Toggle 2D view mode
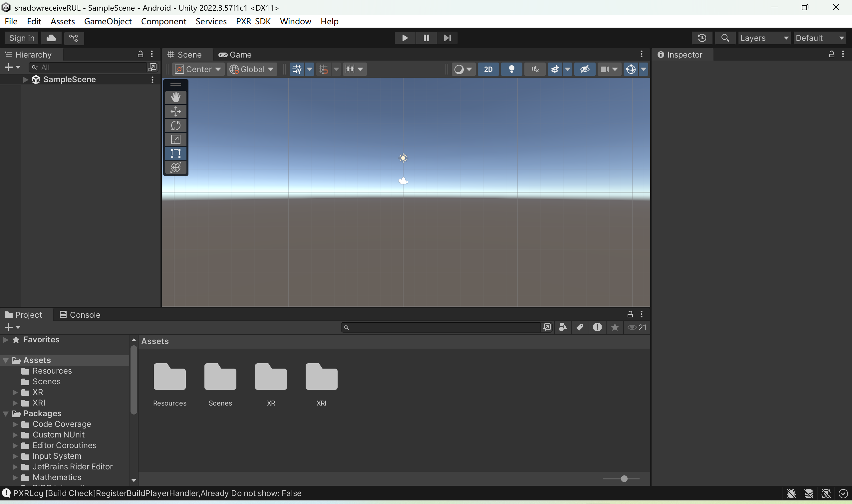852x504 pixels. point(488,69)
